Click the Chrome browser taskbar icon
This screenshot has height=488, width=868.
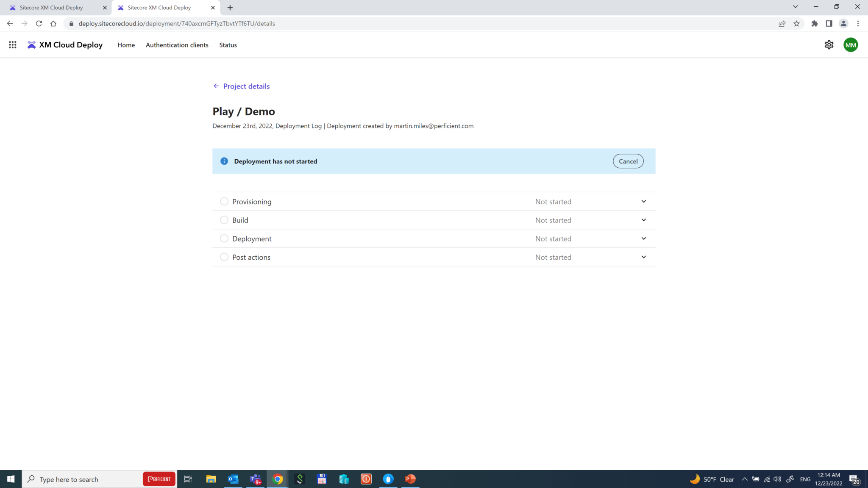pos(277,479)
